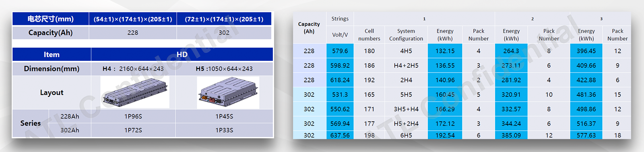Click the Capacity(Ah) label in left table
This screenshot has width=644, height=152.
click(x=51, y=33)
